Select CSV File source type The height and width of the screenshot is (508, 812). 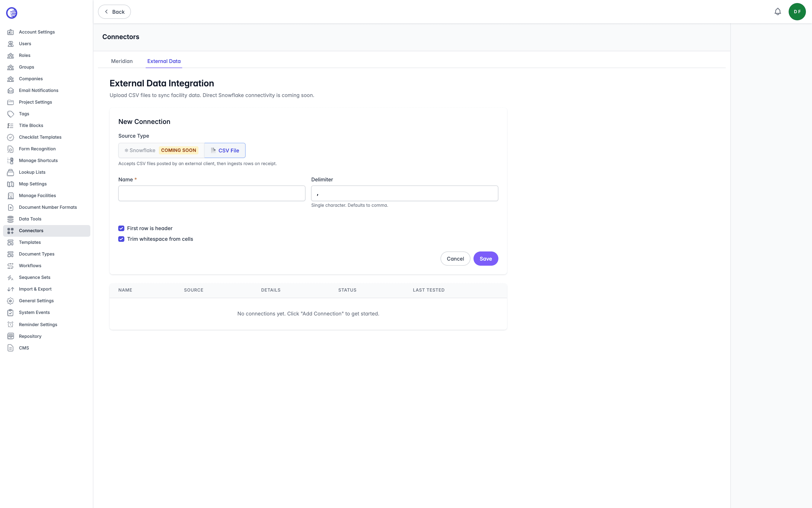click(x=225, y=151)
